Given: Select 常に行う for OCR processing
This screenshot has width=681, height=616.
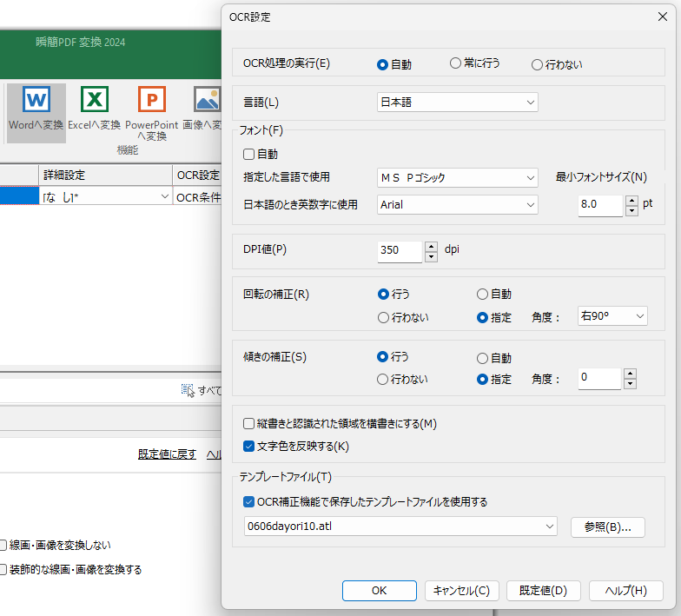Looking at the screenshot, I should tap(455, 63).
